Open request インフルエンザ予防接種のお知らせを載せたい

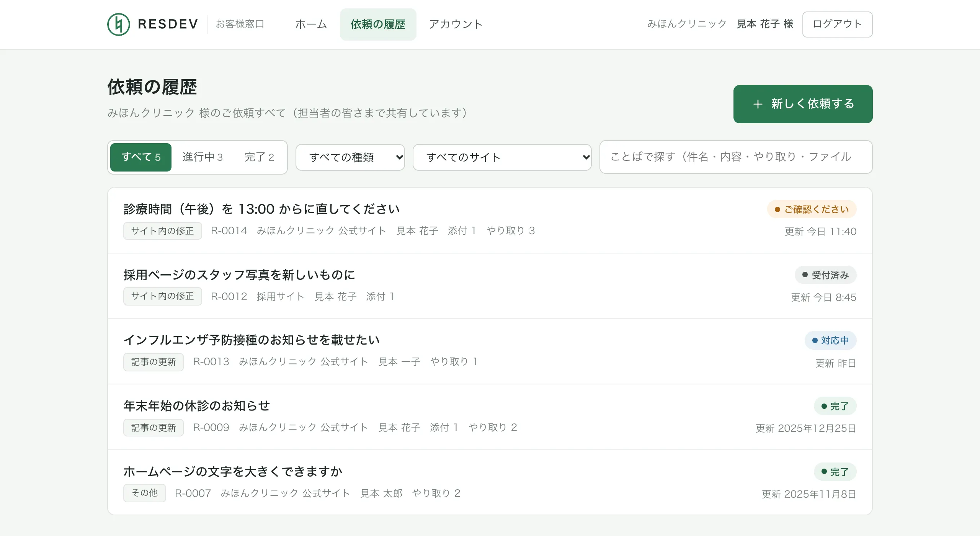(490, 351)
